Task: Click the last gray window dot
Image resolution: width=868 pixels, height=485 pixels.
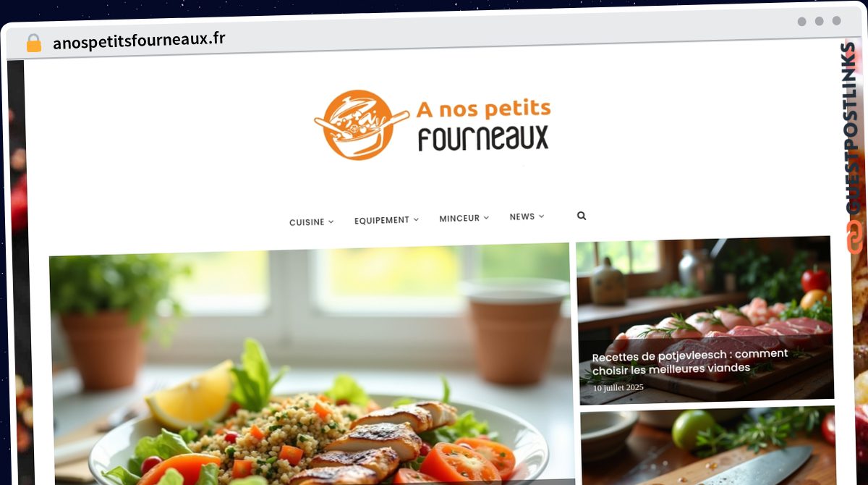Action: pyautogui.click(x=836, y=21)
